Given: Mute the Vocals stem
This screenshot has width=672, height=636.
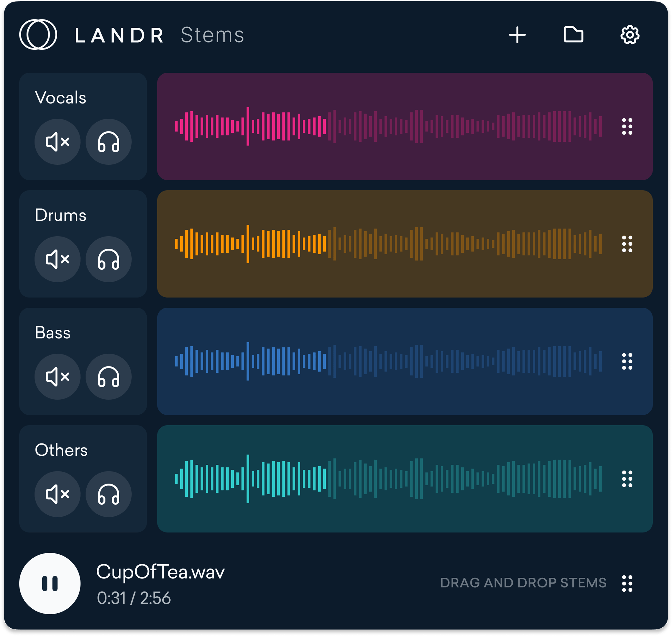Looking at the screenshot, I should 57,142.
